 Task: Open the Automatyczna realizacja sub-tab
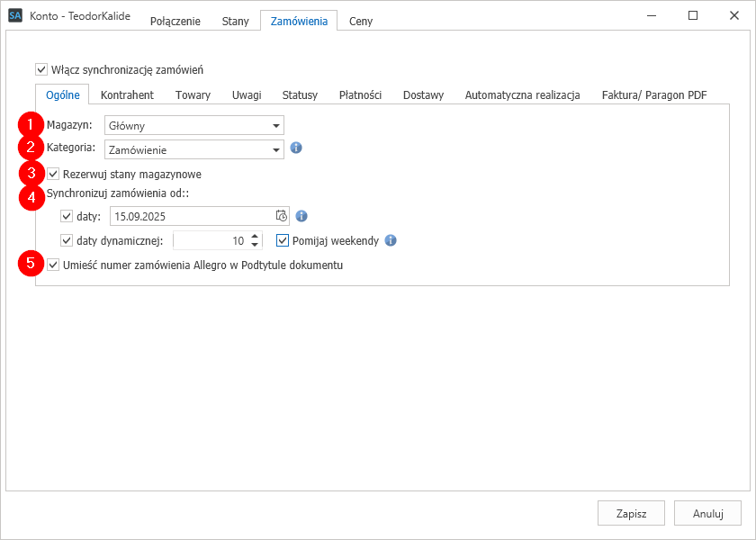522,95
